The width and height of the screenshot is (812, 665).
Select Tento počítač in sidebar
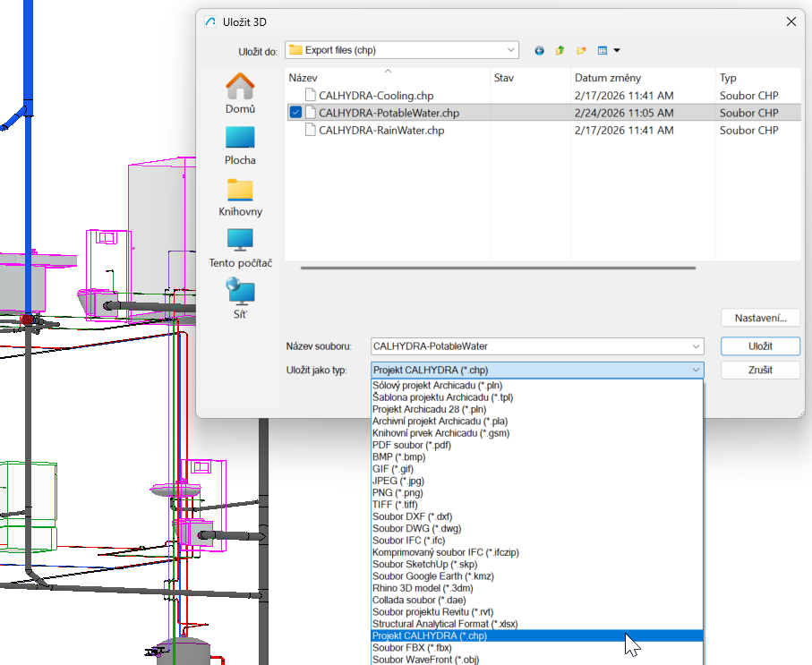tap(240, 248)
